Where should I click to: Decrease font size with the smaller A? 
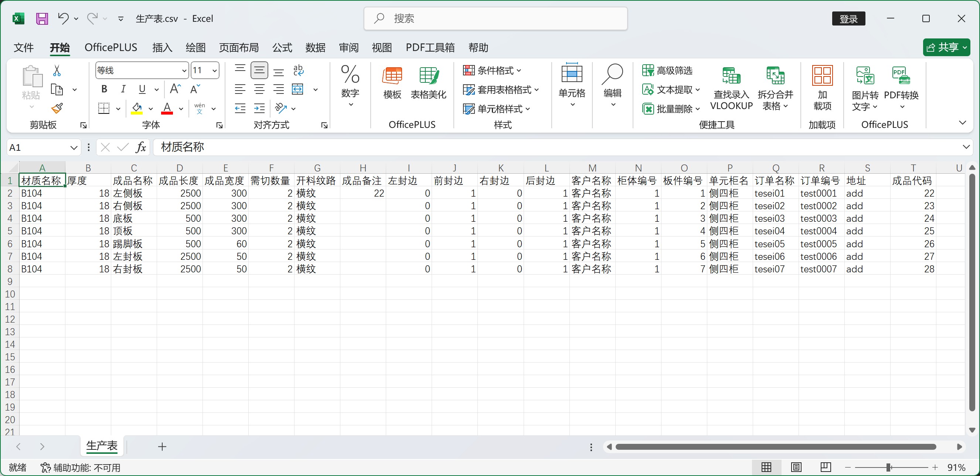point(195,89)
